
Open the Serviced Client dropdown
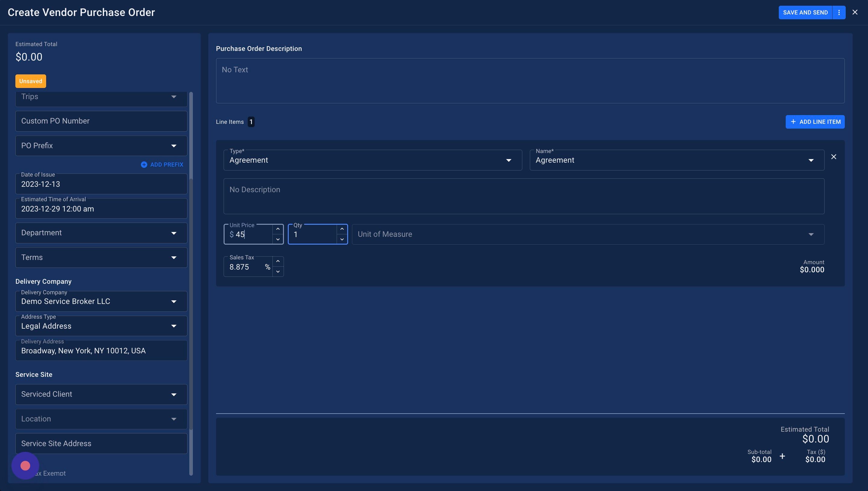(x=101, y=394)
